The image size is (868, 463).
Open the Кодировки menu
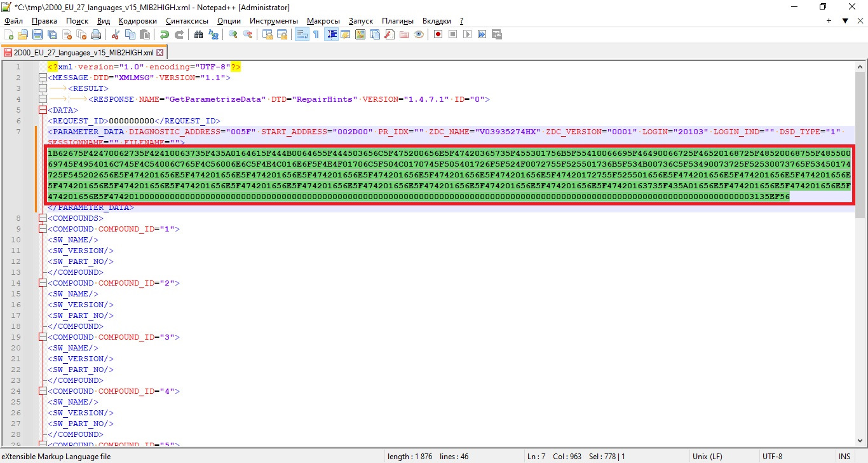137,20
